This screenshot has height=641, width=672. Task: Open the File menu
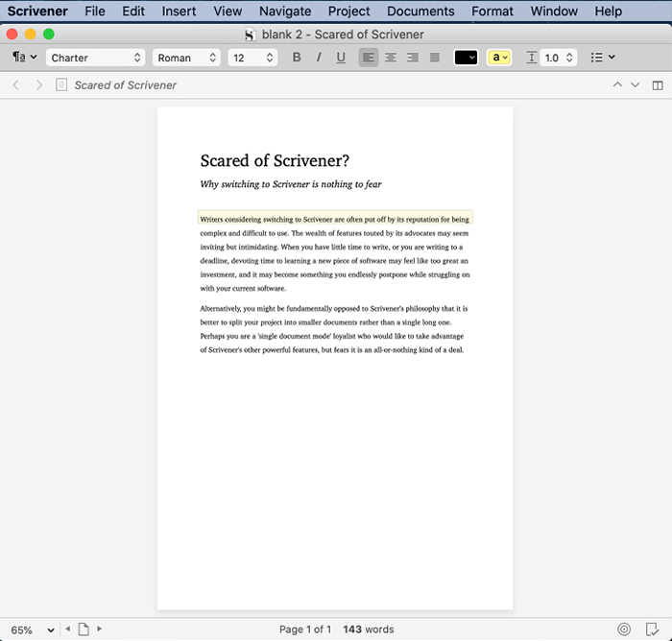click(95, 11)
